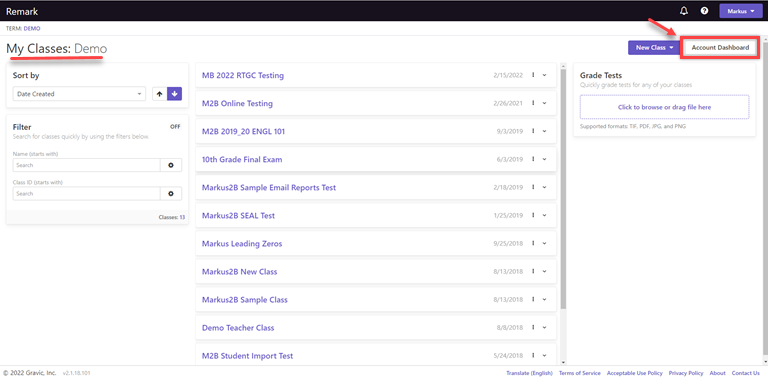Open options menu for MB 2022 RTGC Testing
Screen dimensions: 768x379
tap(533, 75)
